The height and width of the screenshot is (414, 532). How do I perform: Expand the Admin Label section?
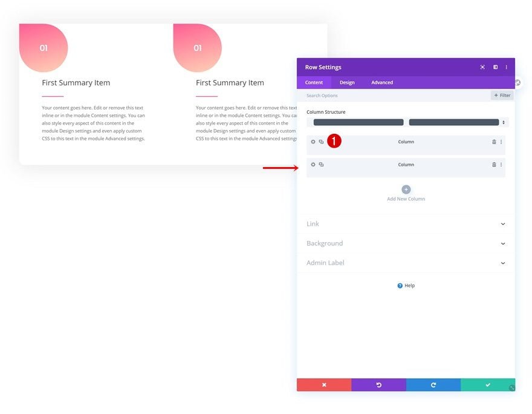(406, 262)
